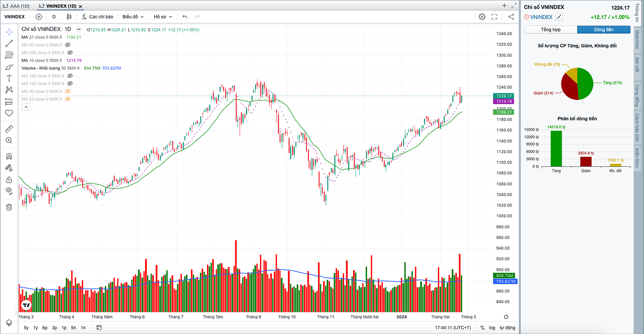Select the Tổng hợp tab
This screenshot has width=644, height=334.
click(551, 30)
